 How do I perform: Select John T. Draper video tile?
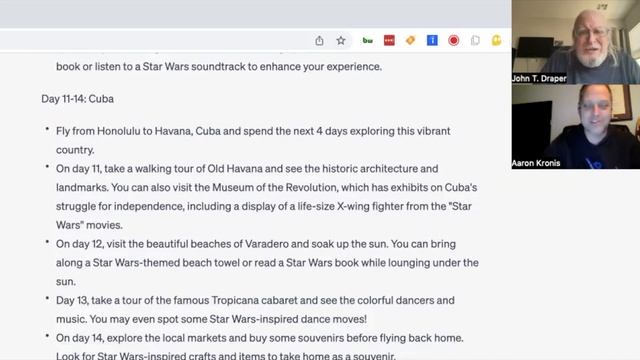(x=576, y=42)
